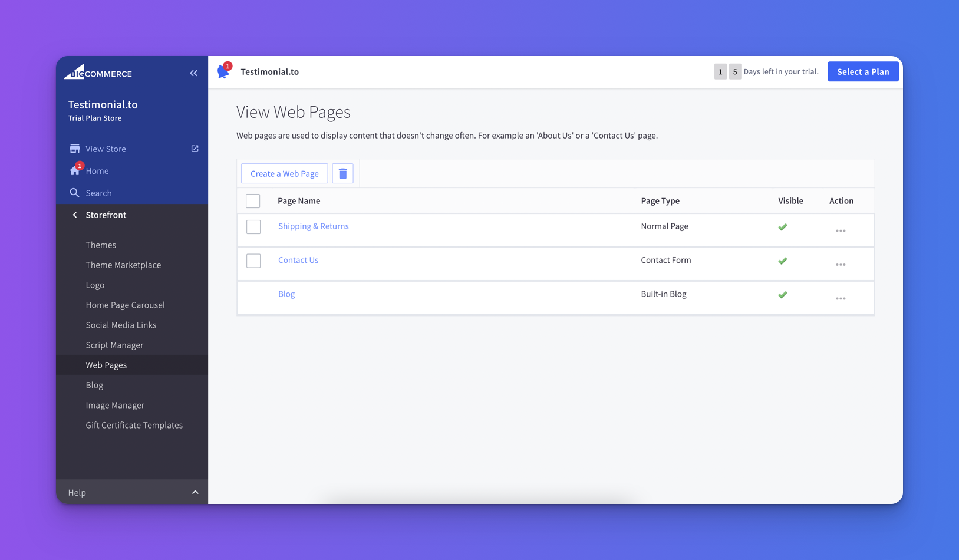Collapse the sidebar with double-chevron icon

click(x=193, y=73)
